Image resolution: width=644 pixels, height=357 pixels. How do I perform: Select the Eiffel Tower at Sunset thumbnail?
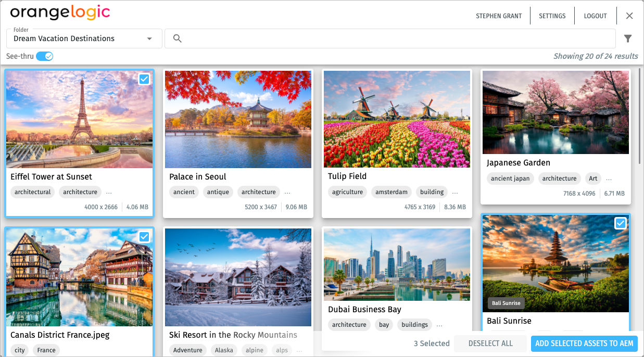coord(79,119)
